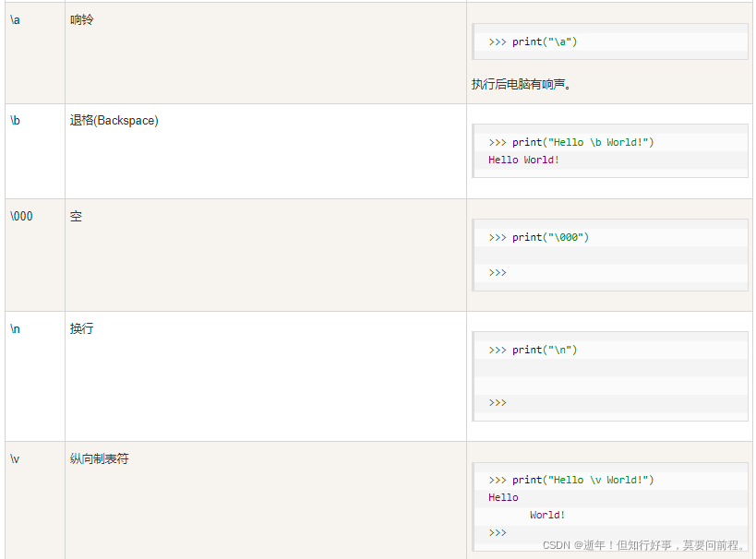Screen dimensions: 756x559
Task: Click the print("Hello \v World!") code line
Action: [570, 480]
